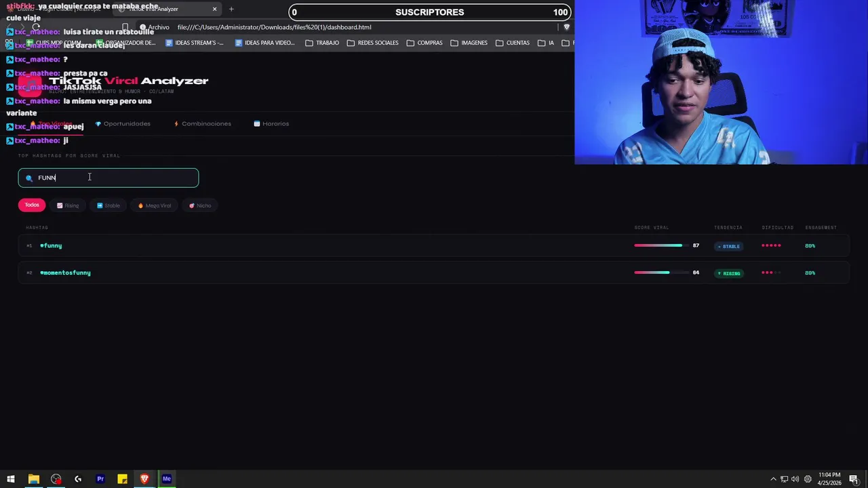The height and width of the screenshot is (488, 868).
Task: Close the TikTok Viral Analyzer browser tab
Action: (x=214, y=9)
